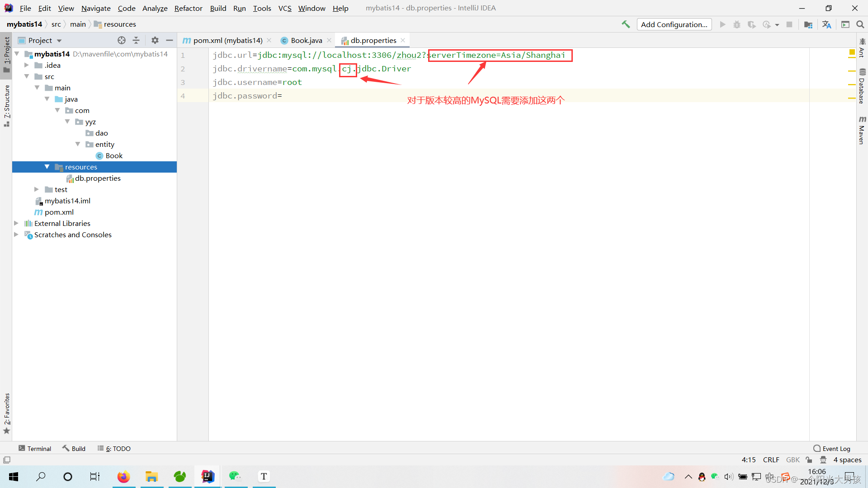Click resources in the breadcrumb bar
Image resolution: width=868 pixels, height=488 pixels.
(x=119, y=24)
